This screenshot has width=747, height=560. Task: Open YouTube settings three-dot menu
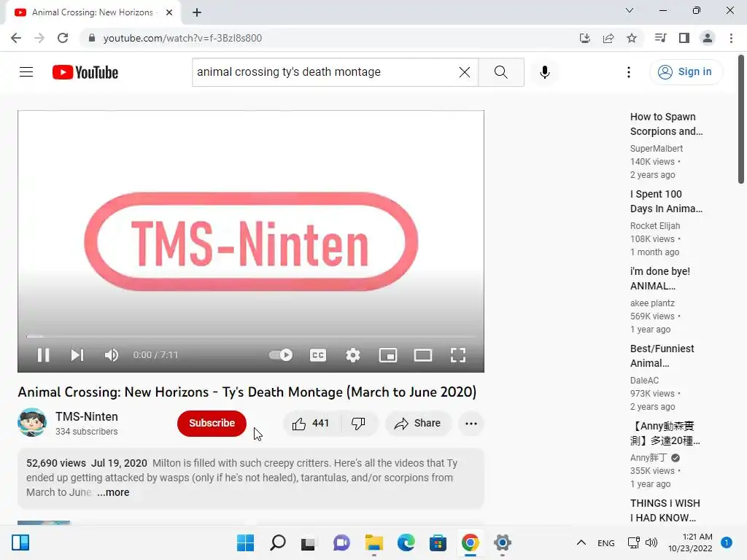[x=629, y=72]
